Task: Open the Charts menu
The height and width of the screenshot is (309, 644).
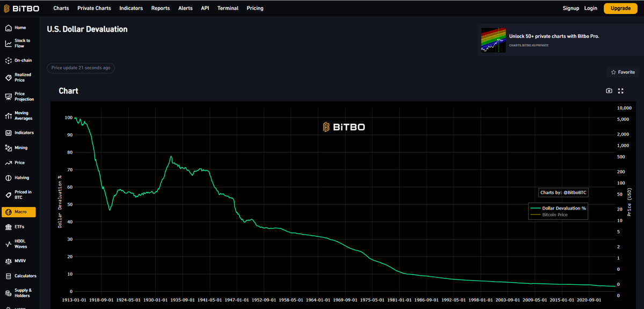Action: click(61, 8)
